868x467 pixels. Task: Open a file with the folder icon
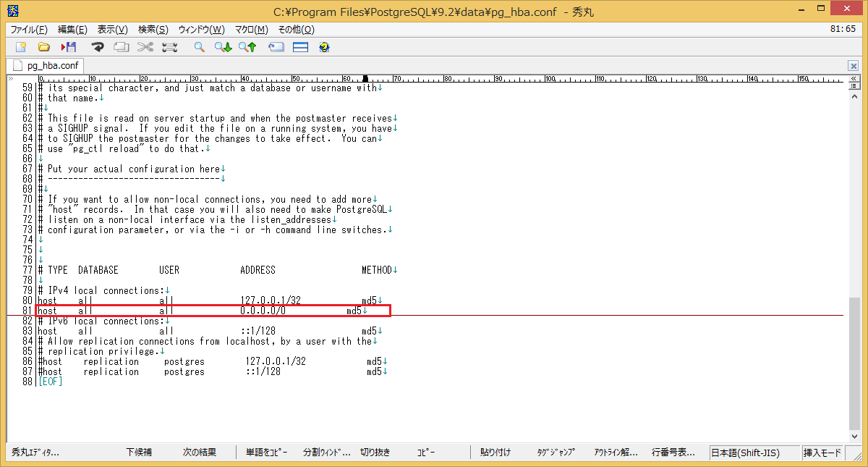[x=44, y=47]
